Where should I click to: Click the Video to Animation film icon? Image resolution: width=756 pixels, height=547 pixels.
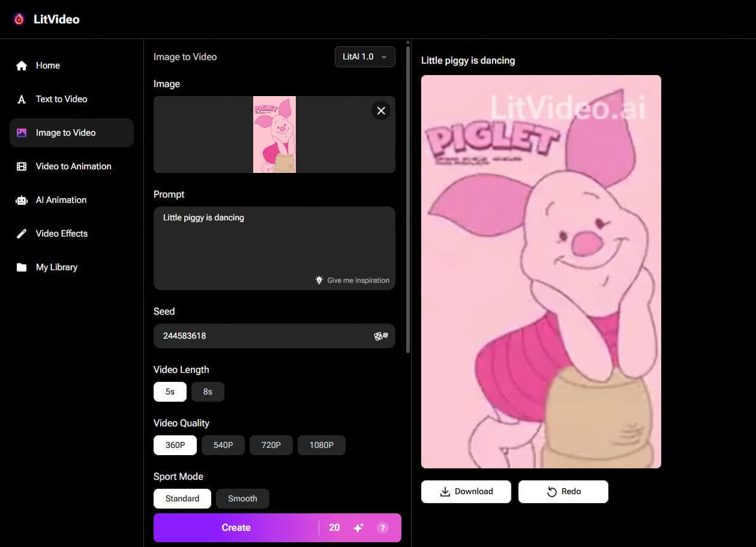coord(22,166)
